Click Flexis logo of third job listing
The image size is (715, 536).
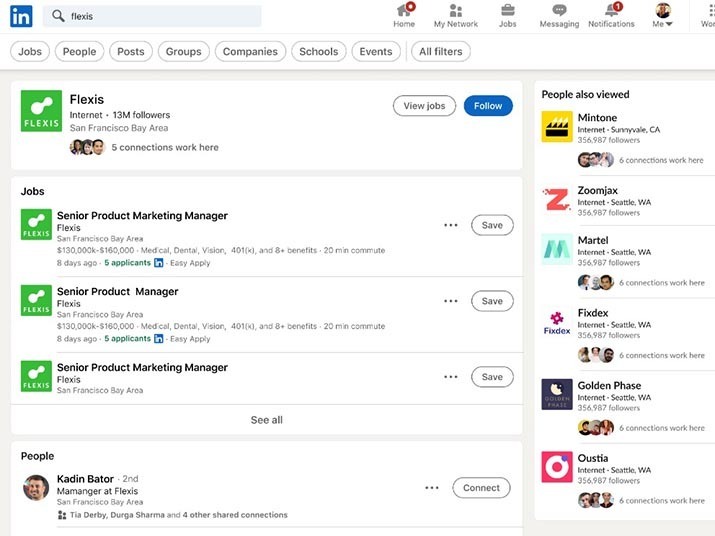click(36, 376)
